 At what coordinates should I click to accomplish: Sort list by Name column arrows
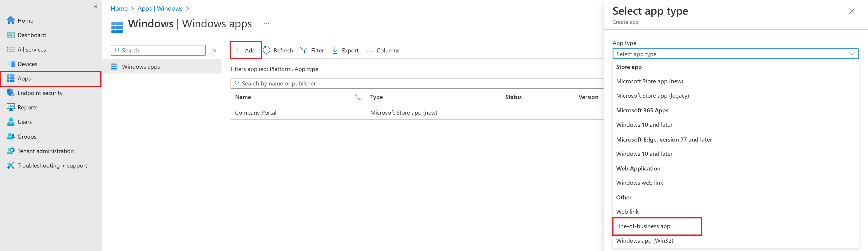point(358,97)
